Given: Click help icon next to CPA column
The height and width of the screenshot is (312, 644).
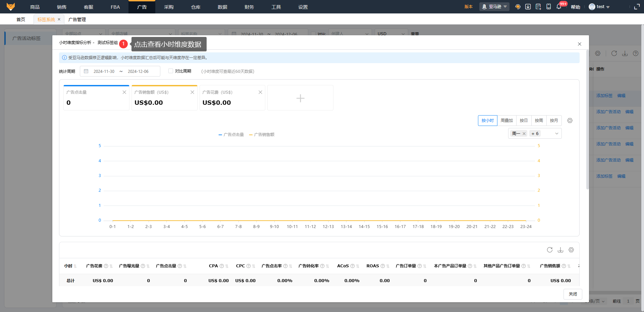Looking at the screenshot, I should pyautogui.click(x=221, y=266).
